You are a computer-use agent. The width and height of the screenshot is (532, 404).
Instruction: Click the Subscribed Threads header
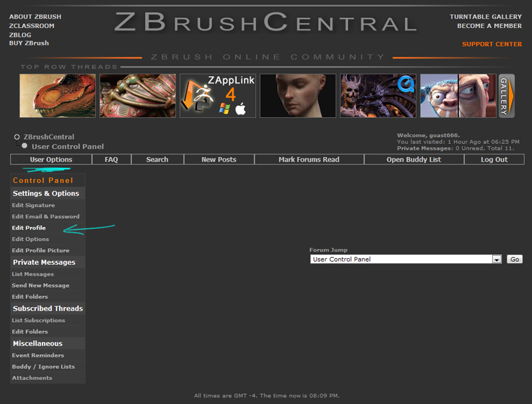(48, 308)
